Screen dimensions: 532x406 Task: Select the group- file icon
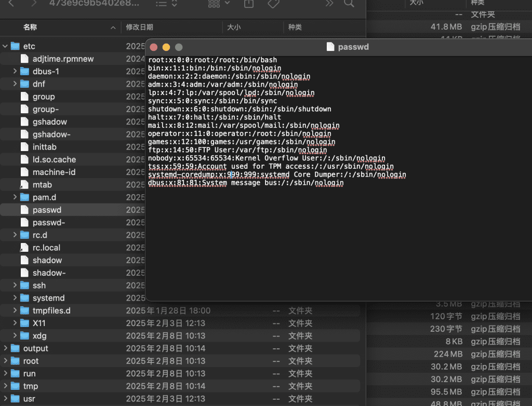click(24, 109)
